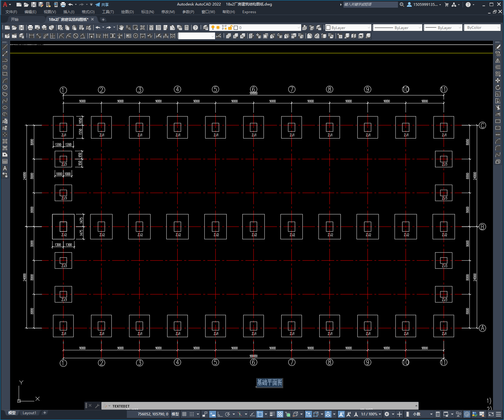504x420 pixels.
Task: Open the ByColor plot style dropdown
Action: tap(482, 28)
